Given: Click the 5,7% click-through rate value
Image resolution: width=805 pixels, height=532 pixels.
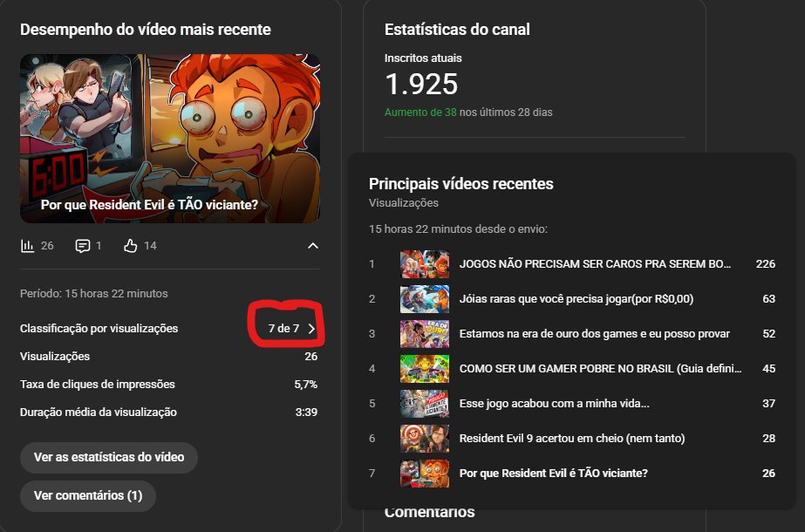Looking at the screenshot, I should tap(305, 385).
